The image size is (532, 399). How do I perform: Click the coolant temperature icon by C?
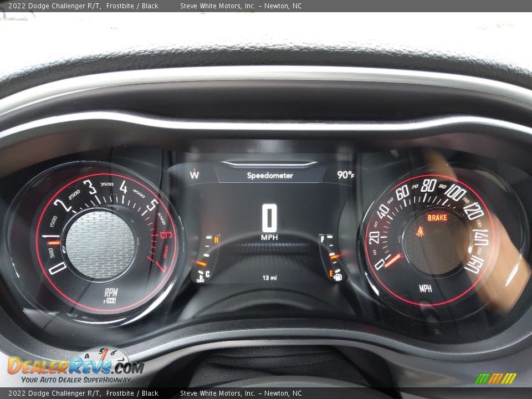pyautogui.click(x=200, y=278)
